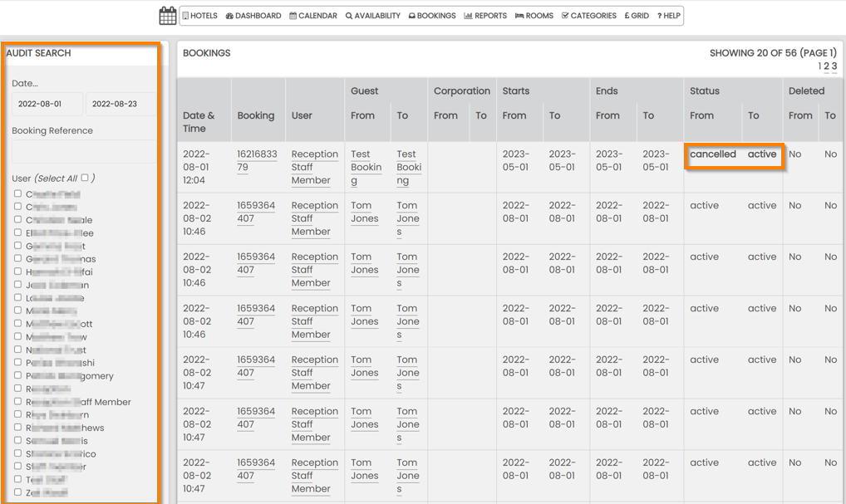Open the Reports section

click(x=485, y=16)
